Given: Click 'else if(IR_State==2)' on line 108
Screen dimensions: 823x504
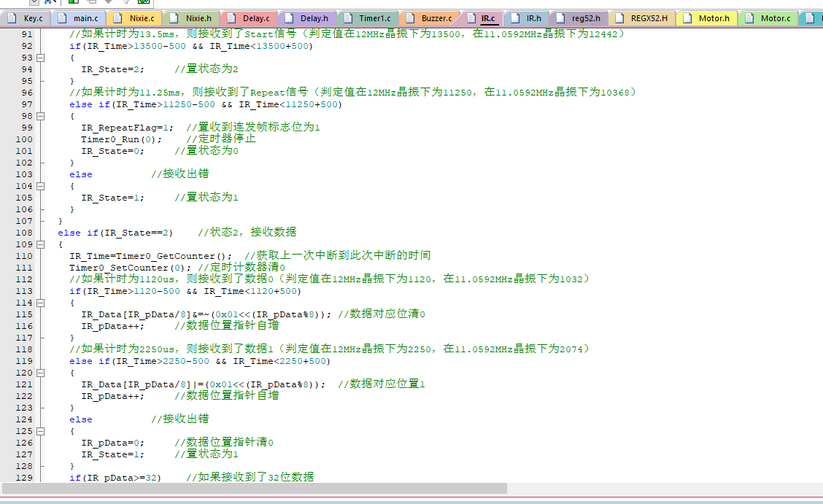Looking at the screenshot, I should pyautogui.click(x=115, y=233).
